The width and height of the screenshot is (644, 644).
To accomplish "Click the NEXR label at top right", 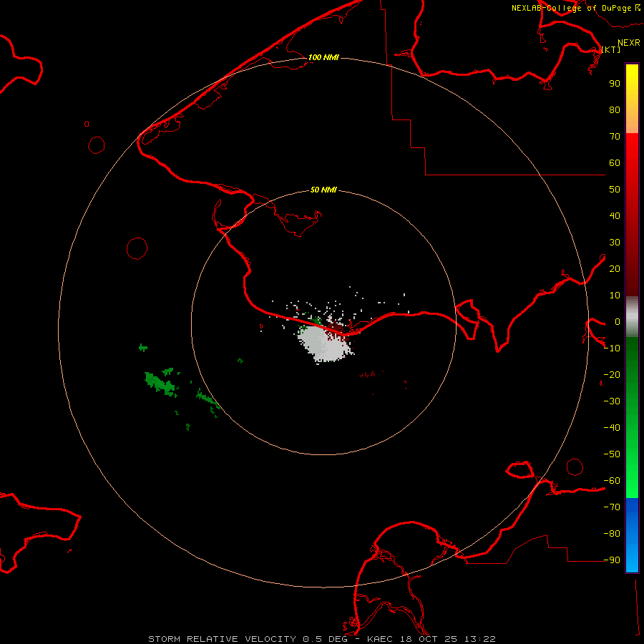I will 629,43.
